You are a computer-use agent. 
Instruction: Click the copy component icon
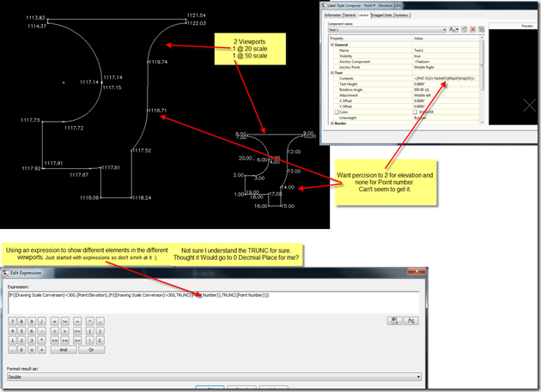coord(464,29)
